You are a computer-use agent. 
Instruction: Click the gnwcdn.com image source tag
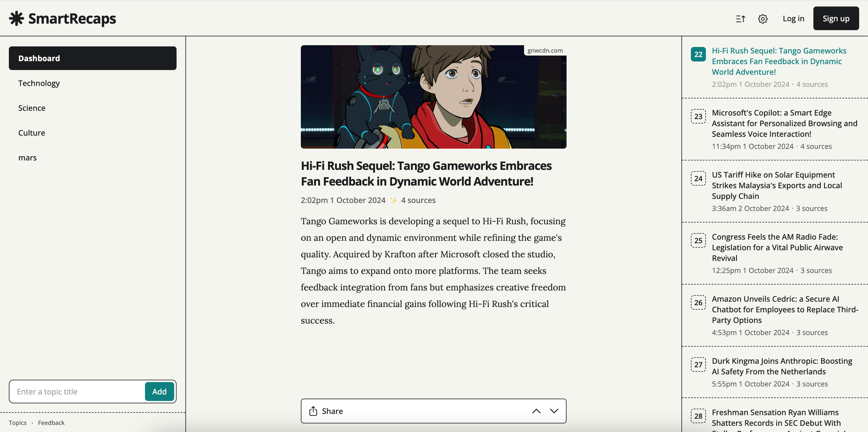(545, 50)
